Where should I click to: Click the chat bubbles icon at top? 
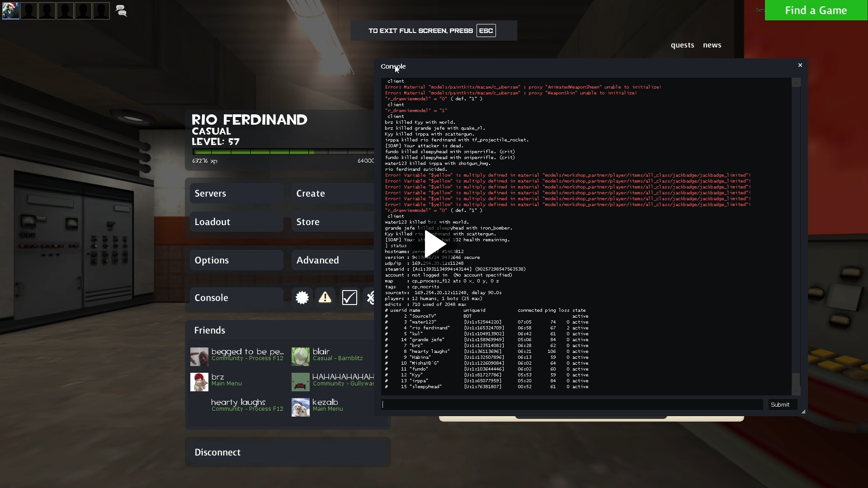[121, 10]
